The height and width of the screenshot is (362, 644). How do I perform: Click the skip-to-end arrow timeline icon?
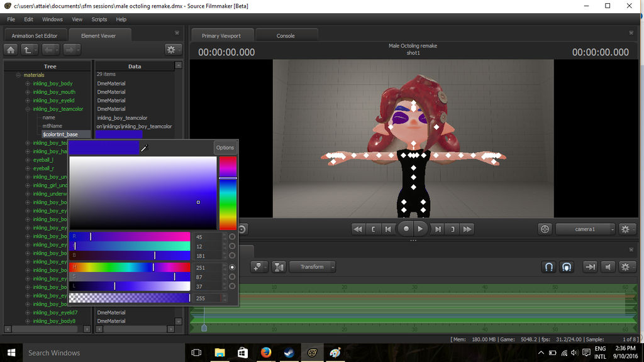(x=590, y=266)
